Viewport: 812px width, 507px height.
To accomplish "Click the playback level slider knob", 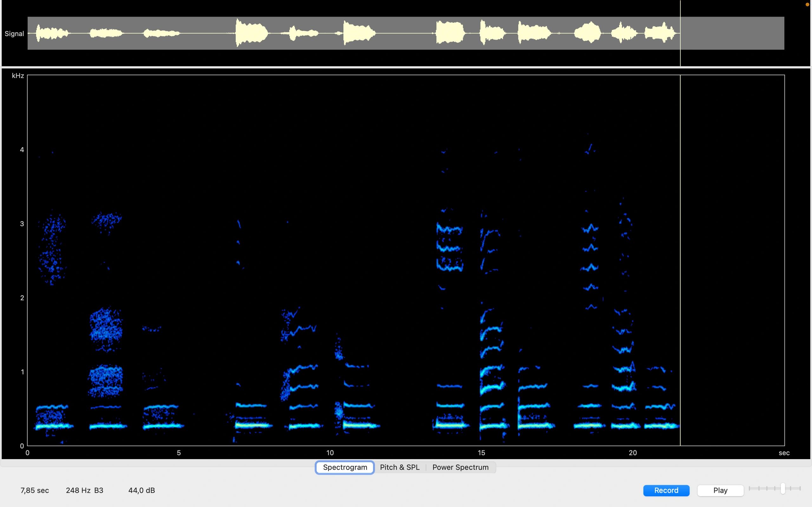I will (x=783, y=489).
